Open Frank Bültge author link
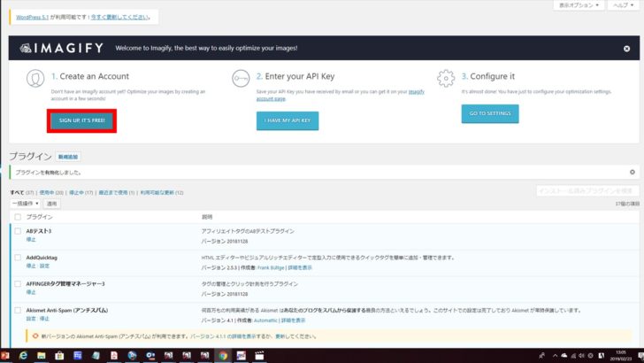Screen dimensions: 644x363 point(271,267)
